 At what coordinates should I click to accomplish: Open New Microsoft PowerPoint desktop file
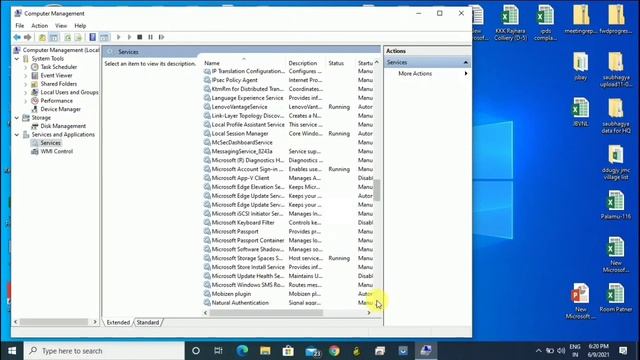580,301
